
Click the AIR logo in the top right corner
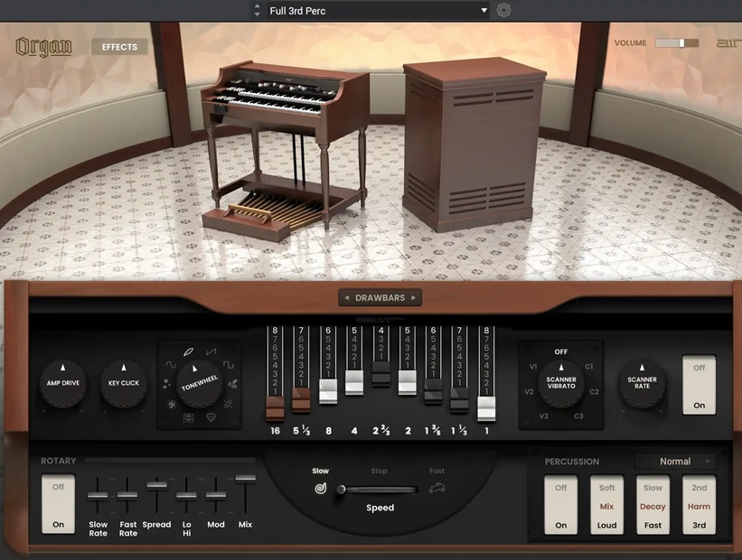pyautogui.click(x=730, y=42)
